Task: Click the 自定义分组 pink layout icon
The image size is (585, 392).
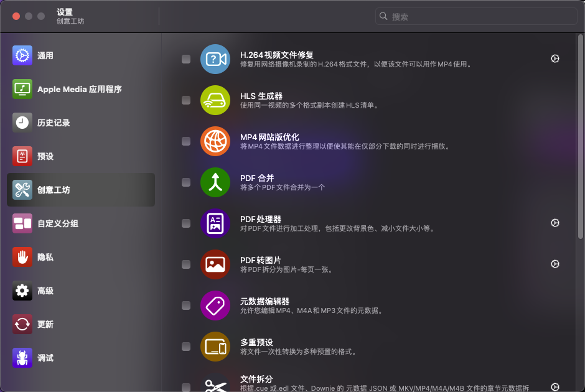Action: point(22,223)
